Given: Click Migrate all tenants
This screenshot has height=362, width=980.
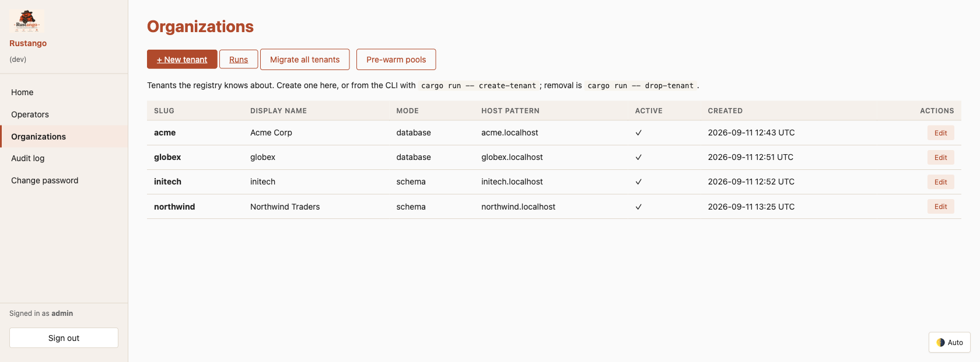Looking at the screenshot, I should pyautogui.click(x=304, y=60).
